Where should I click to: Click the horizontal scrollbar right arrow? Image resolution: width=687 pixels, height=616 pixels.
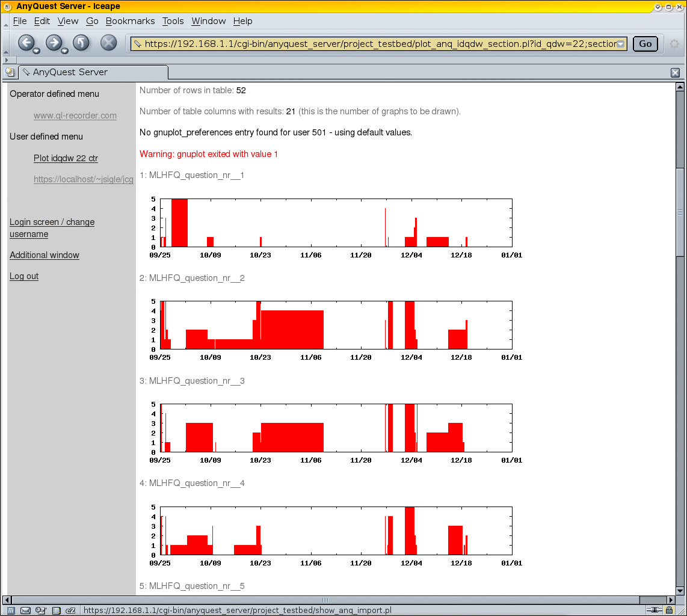pos(671,600)
